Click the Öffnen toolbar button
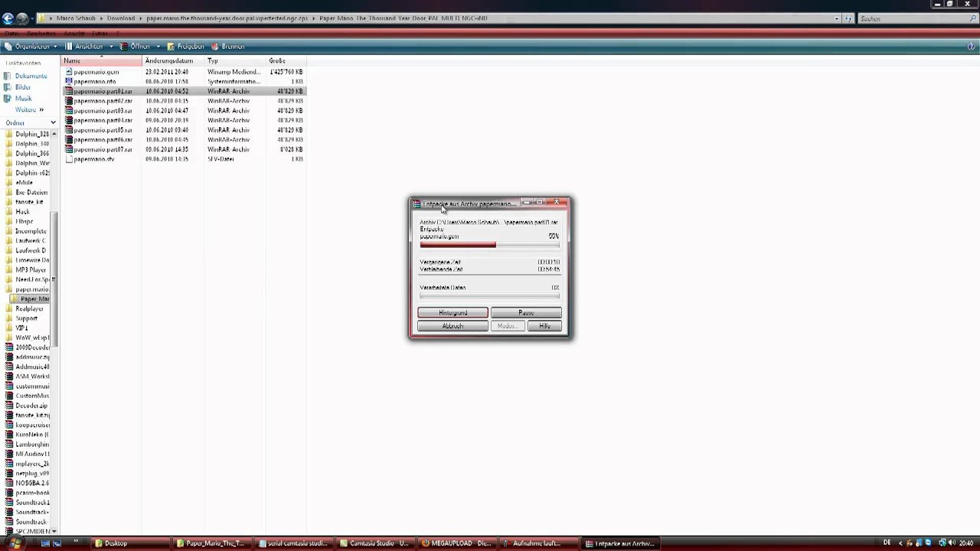This screenshot has height=551, width=980. point(139,47)
